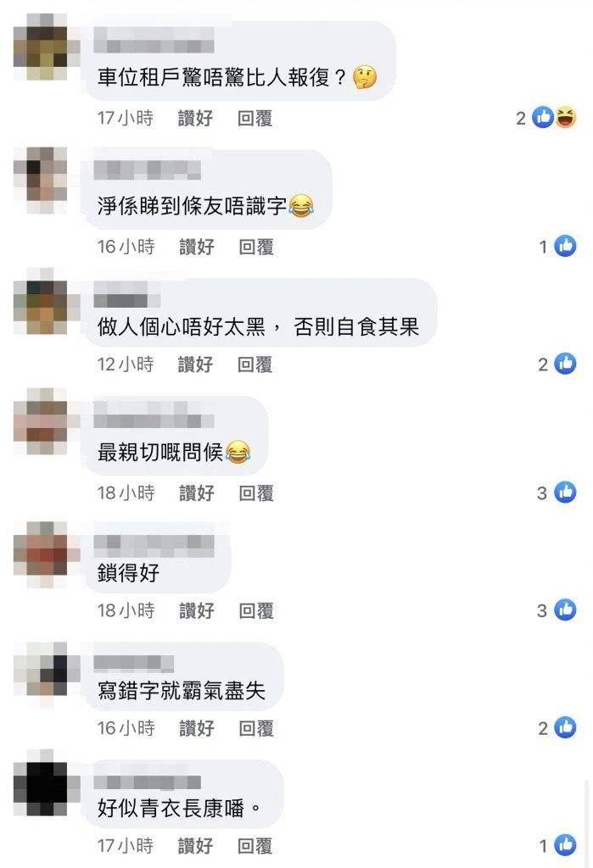This screenshot has height=868, width=593.
Task: Open the like reaction on the 淨係睇到條友唔識字 comment
Action: 565,246
